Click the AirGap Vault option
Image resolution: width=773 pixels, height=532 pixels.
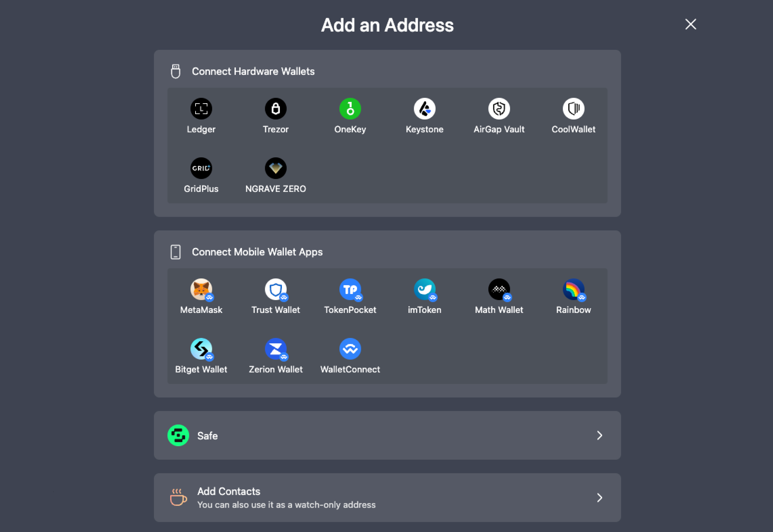[499, 116]
